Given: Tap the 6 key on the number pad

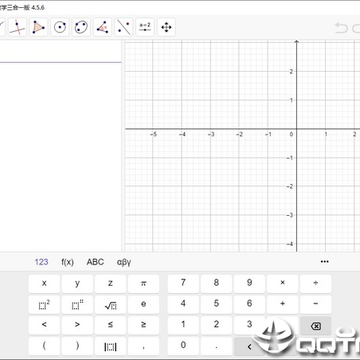Looking at the screenshot, I should [249, 305].
